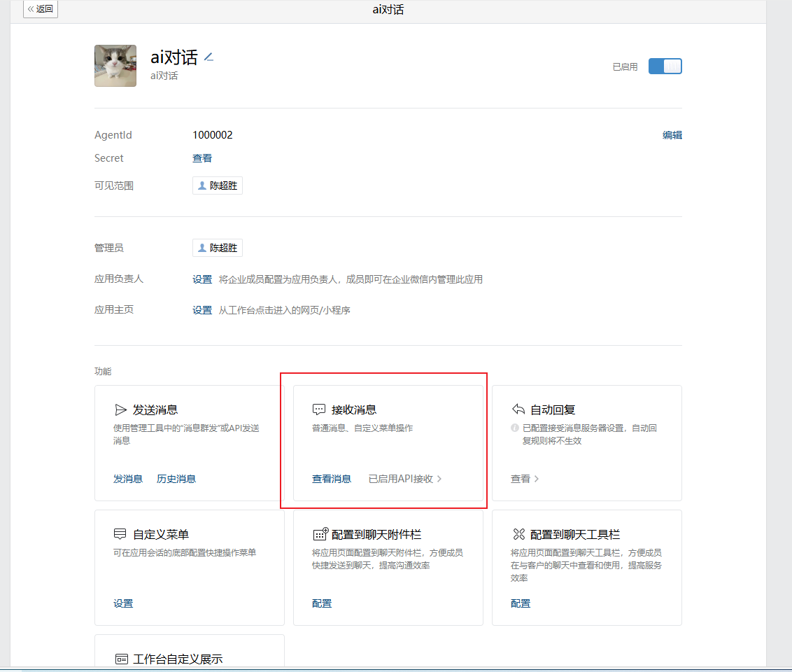792x672 pixels.
Task: Open 设置 for 应用负责人
Action: 202,279
